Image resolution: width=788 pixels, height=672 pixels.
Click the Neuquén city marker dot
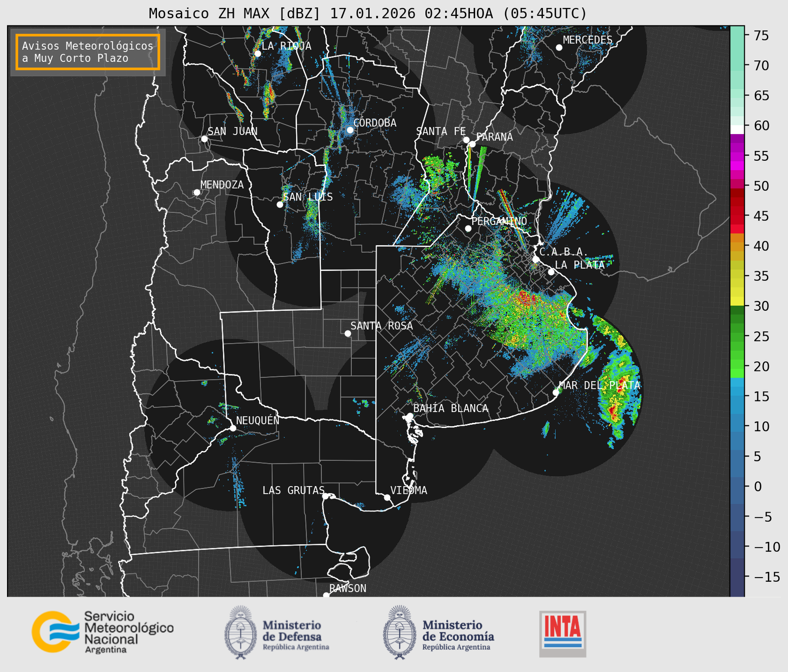233,428
